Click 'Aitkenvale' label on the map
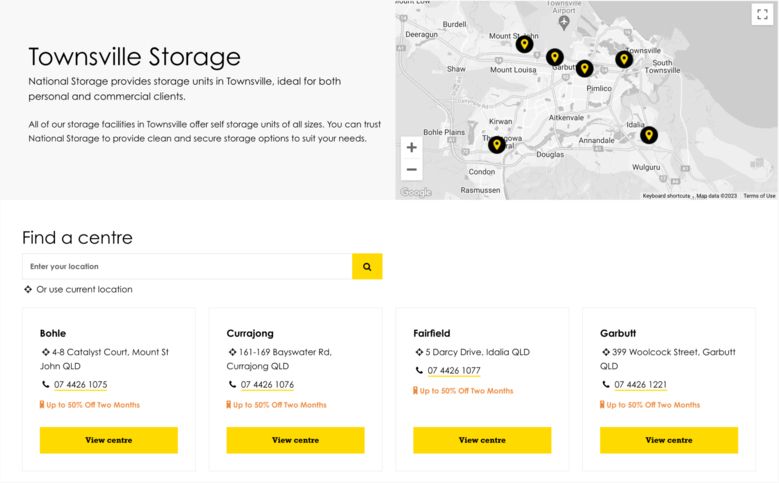 tap(566, 118)
